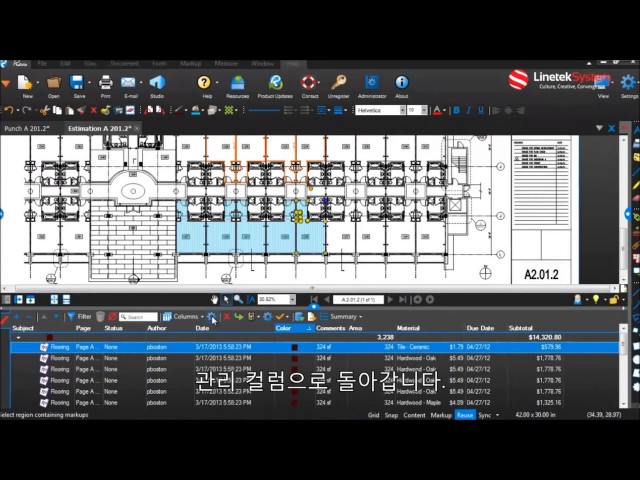Sort by the Material column header

[408, 328]
